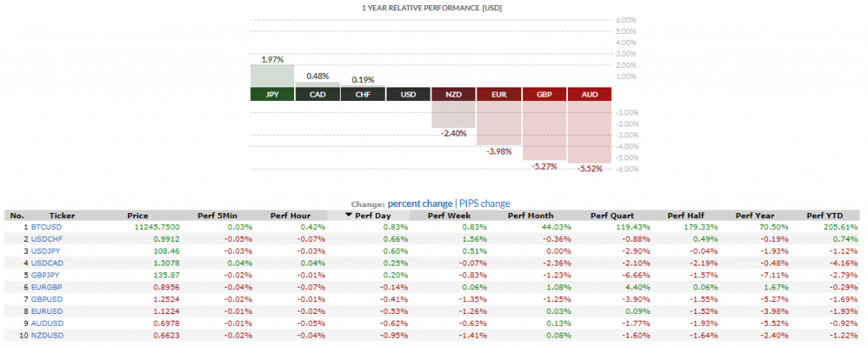Screen dimensions: 868x347
Task: Click the JPY green currency label
Action: point(272,94)
